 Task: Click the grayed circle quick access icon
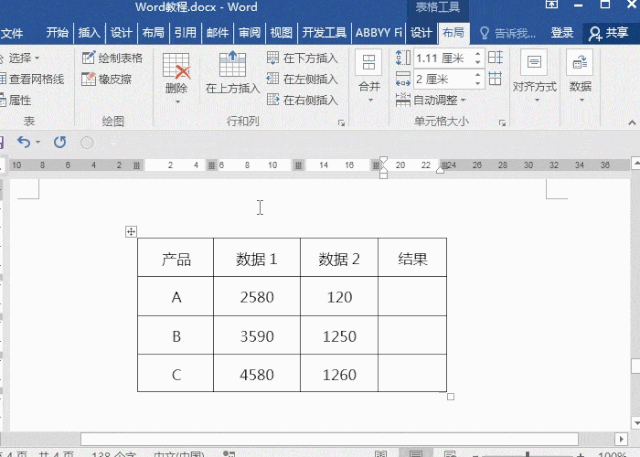click(87, 142)
